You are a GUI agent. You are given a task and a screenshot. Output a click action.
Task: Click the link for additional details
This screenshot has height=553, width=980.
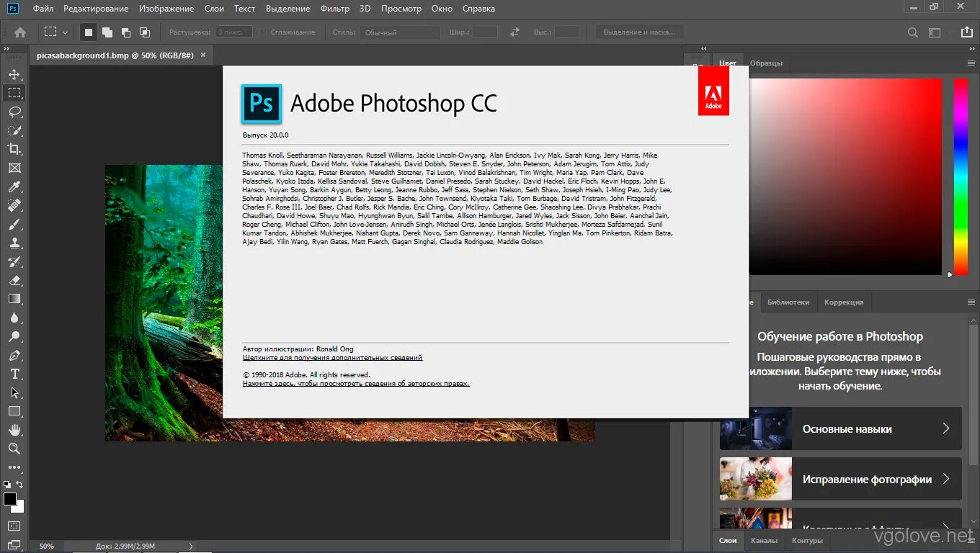(x=332, y=357)
